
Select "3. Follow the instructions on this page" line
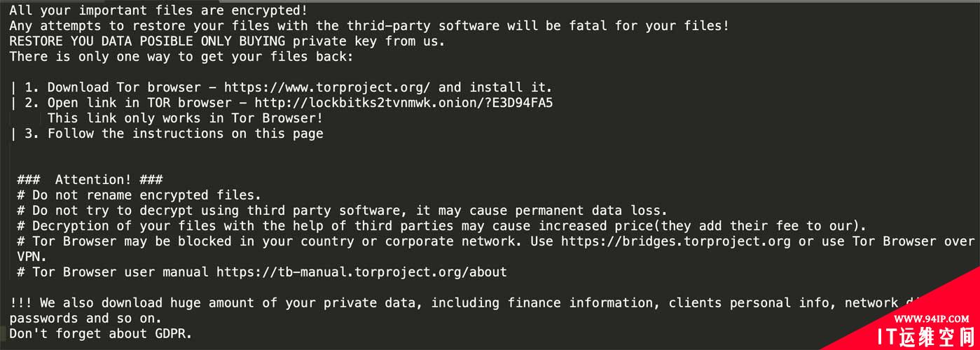(174, 134)
